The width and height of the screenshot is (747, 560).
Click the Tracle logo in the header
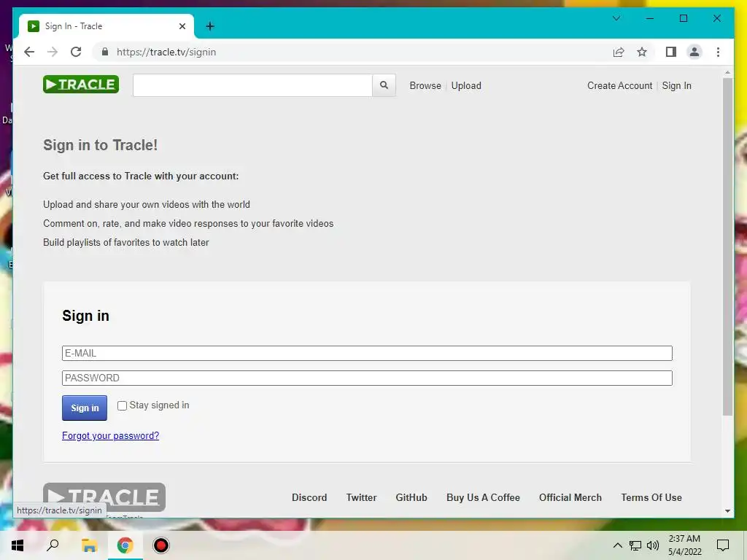pyautogui.click(x=80, y=85)
